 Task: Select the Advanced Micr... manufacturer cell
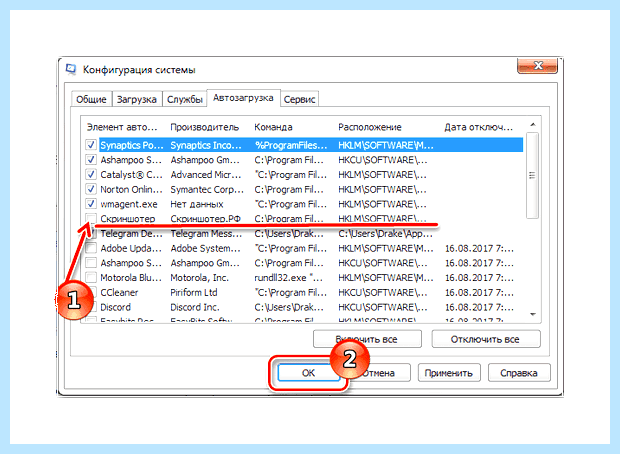pos(206,174)
